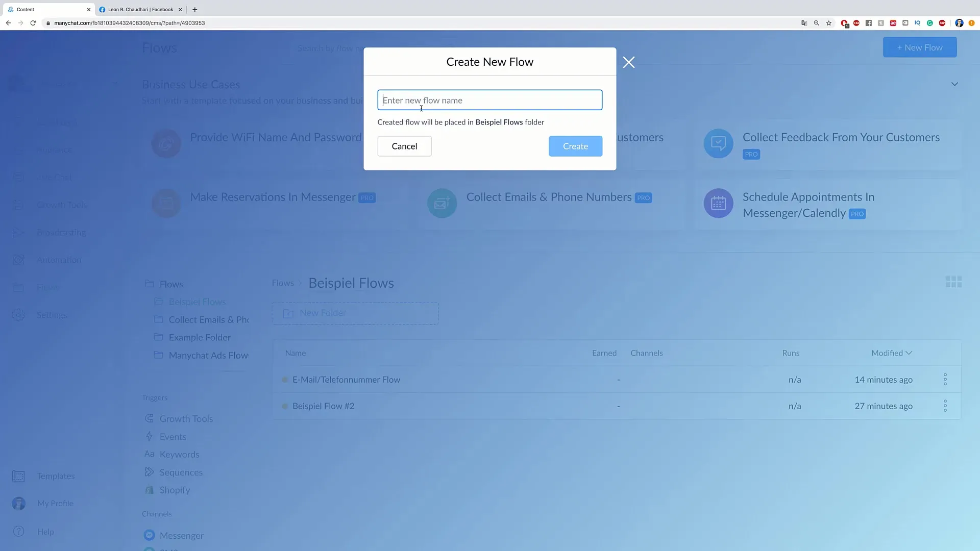
Task: Click the Create button in dialog
Action: pos(575,146)
